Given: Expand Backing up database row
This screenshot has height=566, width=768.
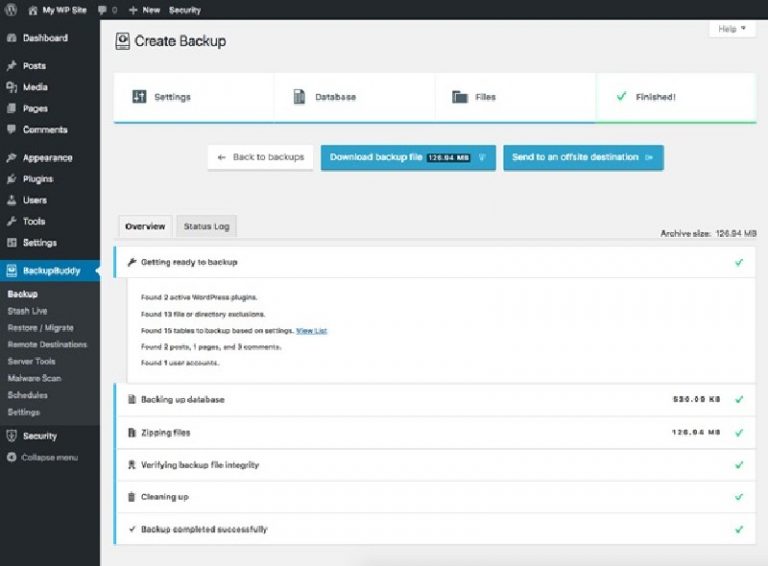Looking at the screenshot, I should pos(435,400).
